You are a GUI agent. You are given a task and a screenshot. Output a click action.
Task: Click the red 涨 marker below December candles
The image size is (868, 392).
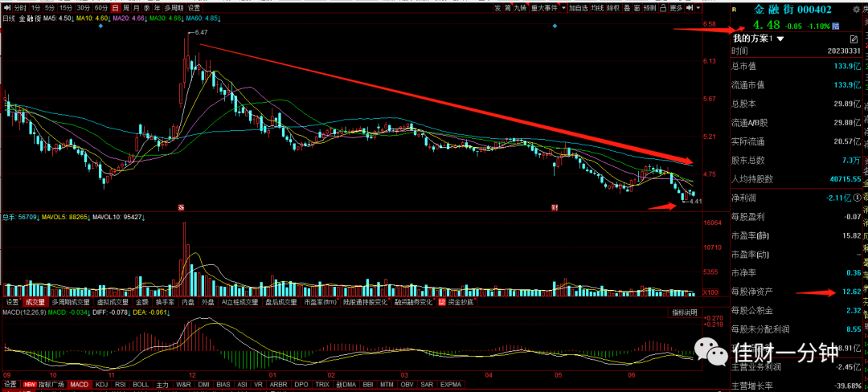pos(181,207)
